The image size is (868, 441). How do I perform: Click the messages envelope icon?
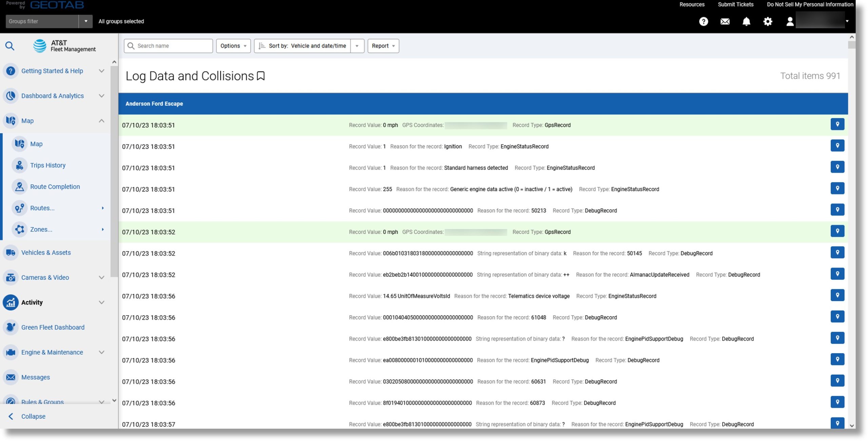click(x=725, y=21)
